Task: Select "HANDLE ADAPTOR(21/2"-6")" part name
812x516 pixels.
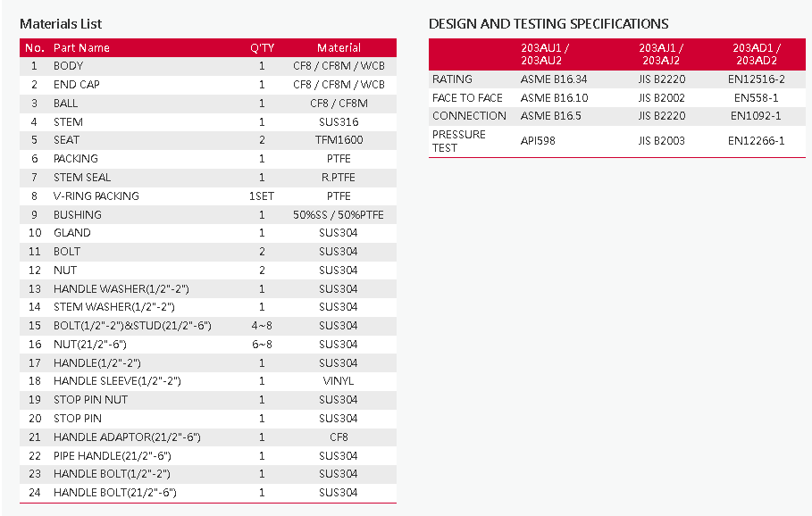Action: [127, 437]
